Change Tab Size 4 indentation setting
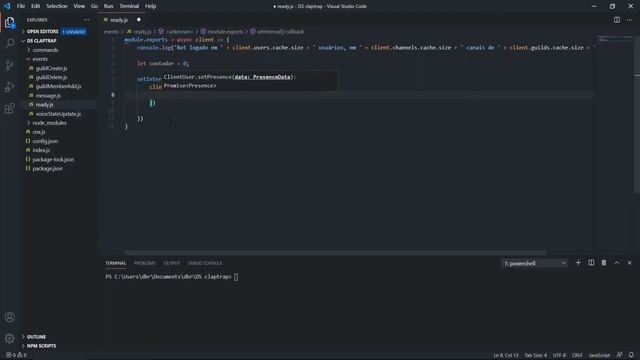 [536, 355]
